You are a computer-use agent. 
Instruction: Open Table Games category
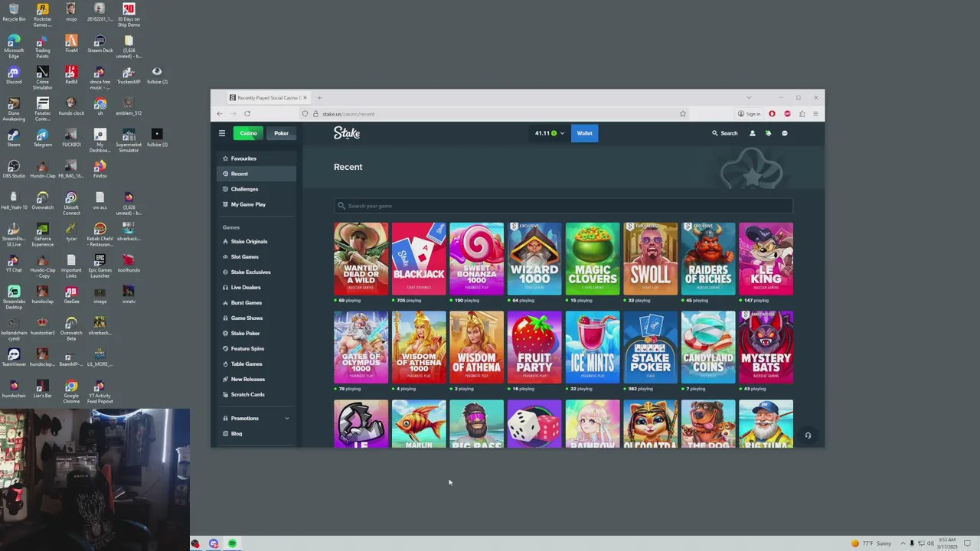(x=256, y=364)
